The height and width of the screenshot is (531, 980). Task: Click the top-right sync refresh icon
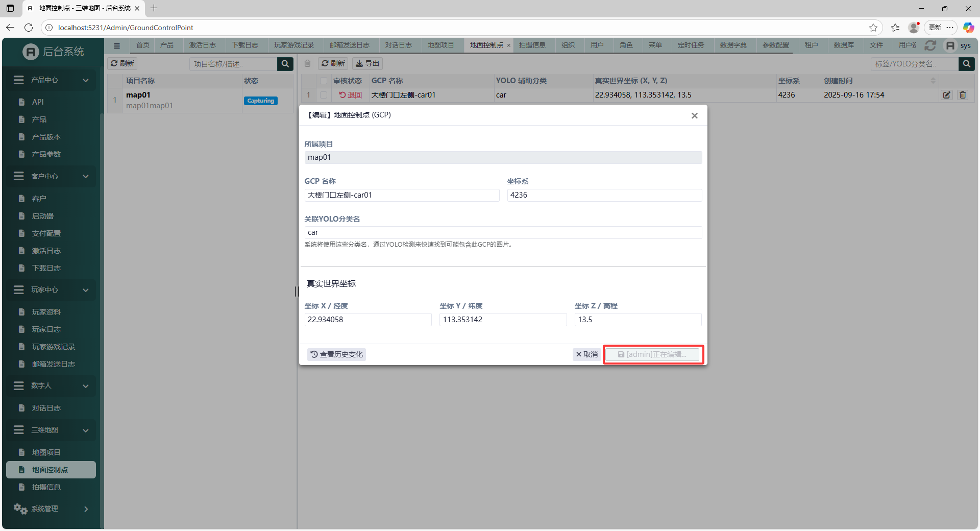[x=930, y=46]
